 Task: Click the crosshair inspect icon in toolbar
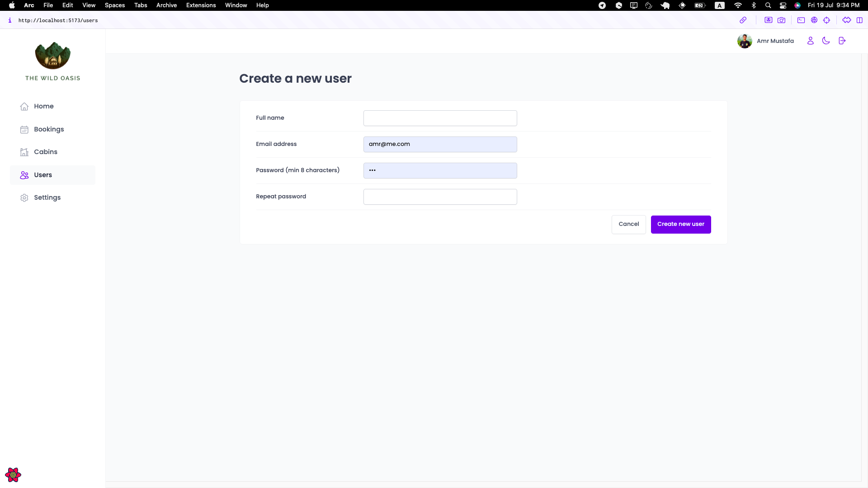(827, 20)
